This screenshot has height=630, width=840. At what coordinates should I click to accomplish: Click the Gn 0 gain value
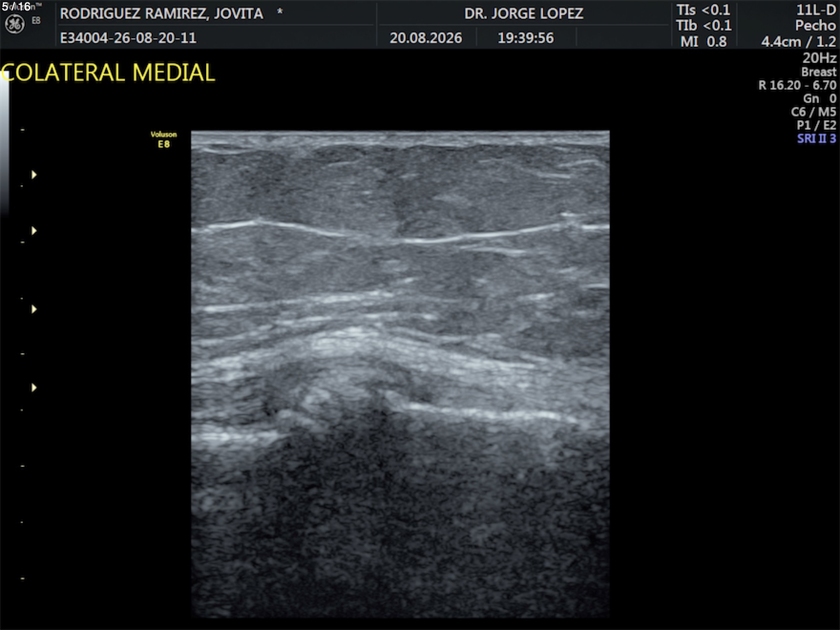(x=819, y=98)
